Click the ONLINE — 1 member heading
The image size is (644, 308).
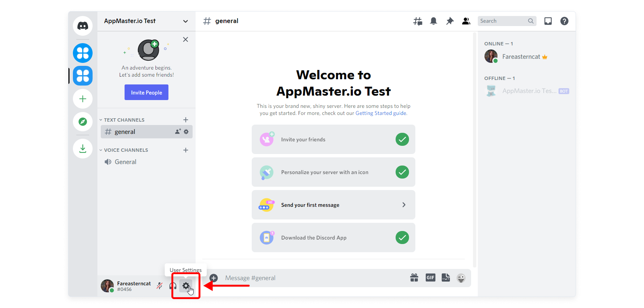499,44
